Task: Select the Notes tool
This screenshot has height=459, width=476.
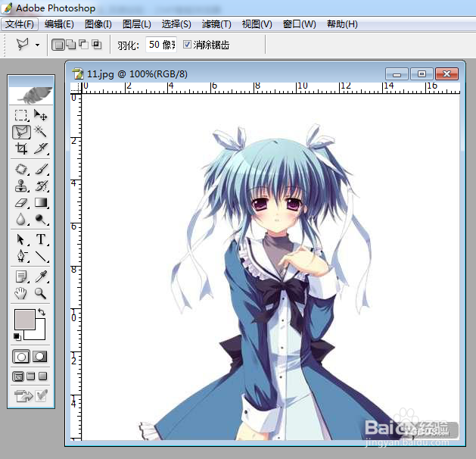Action: [x=21, y=276]
